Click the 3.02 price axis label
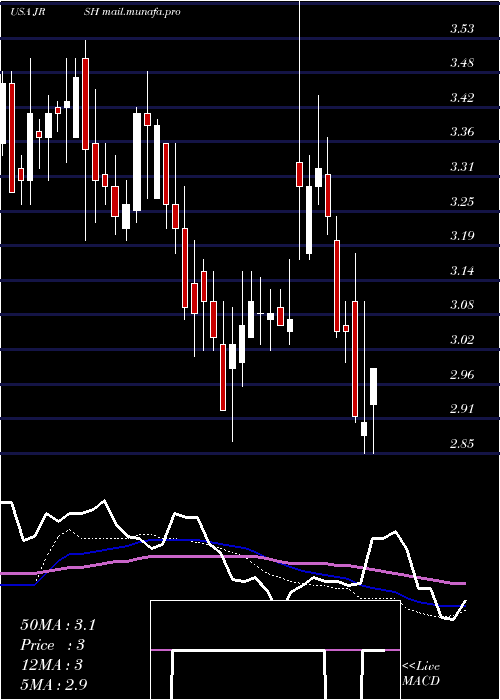The height and width of the screenshot is (700, 500). pyautogui.click(x=462, y=340)
